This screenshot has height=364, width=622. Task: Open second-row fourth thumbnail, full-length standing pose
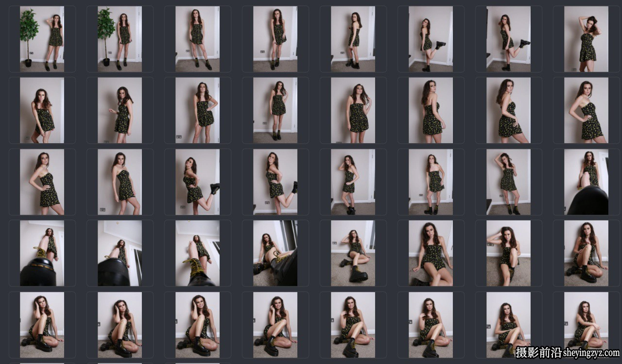click(275, 110)
